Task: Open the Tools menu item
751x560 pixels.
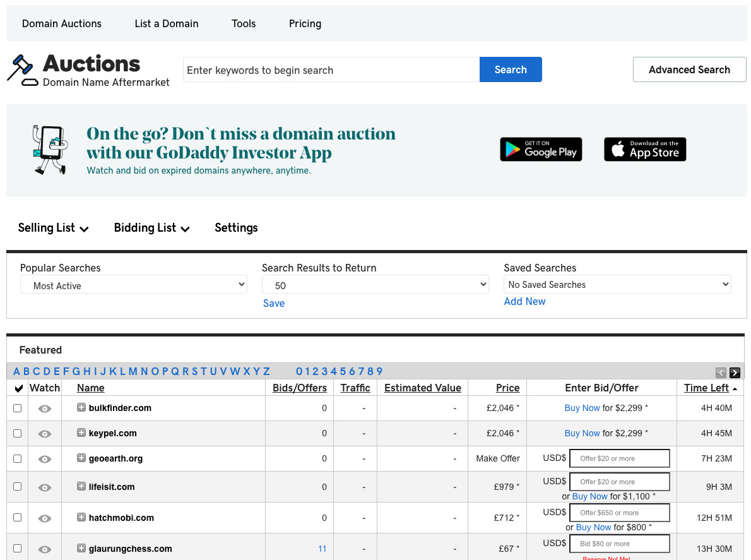Action: tap(244, 23)
